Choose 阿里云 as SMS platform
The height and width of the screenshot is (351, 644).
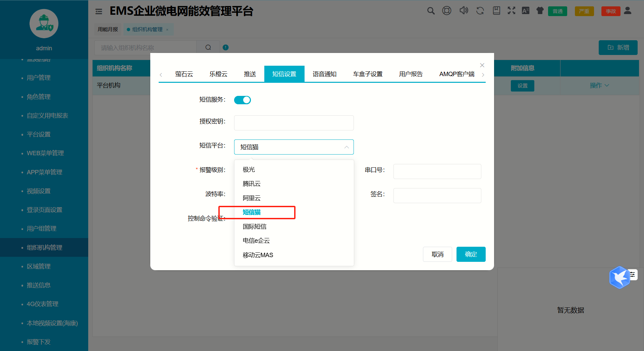click(294, 198)
